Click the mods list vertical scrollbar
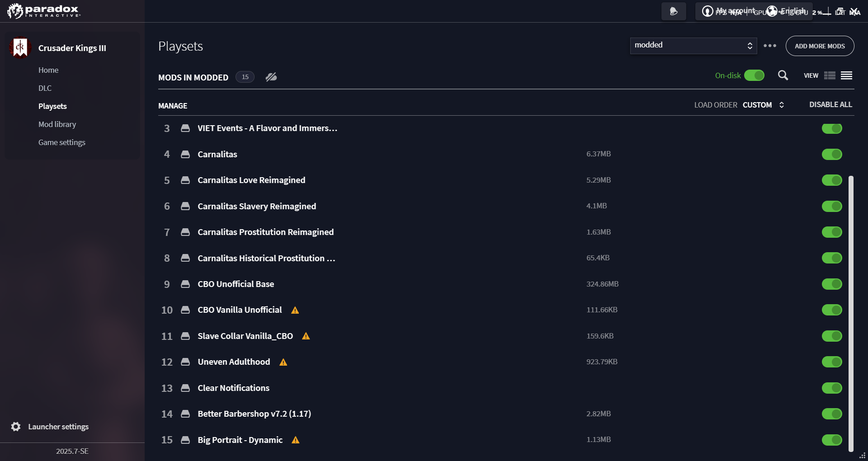Viewport: 868px width, 461px height. (851, 313)
